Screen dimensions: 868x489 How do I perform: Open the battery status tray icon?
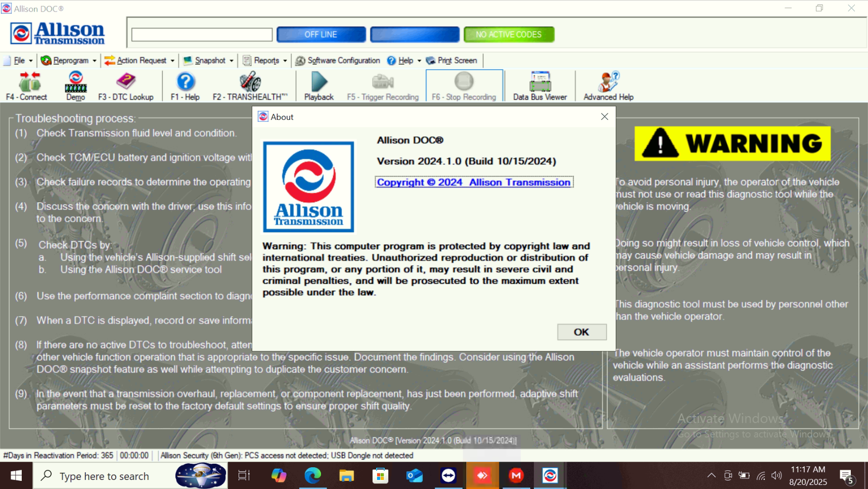coord(744,475)
